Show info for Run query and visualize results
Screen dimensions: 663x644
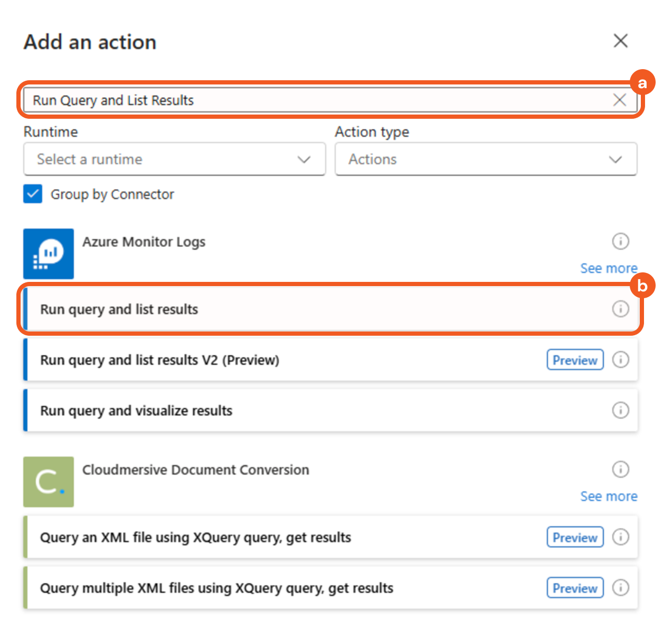pyautogui.click(x=620, y=410)
